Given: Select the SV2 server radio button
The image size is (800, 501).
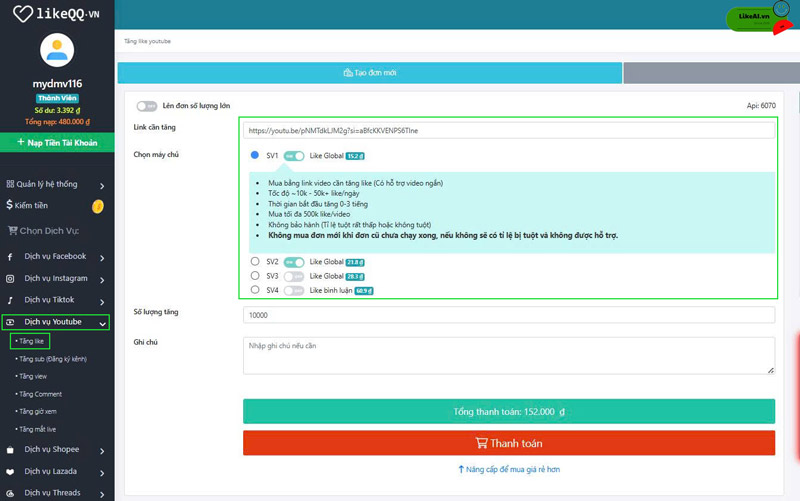Looking at the screenshot, I should tap(255, 261).
